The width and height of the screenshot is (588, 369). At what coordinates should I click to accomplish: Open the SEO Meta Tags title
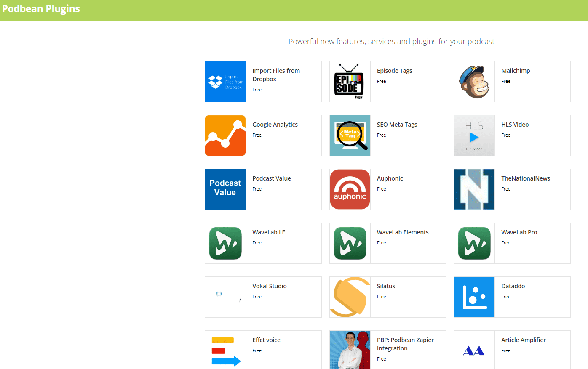(x=397, y=125)
